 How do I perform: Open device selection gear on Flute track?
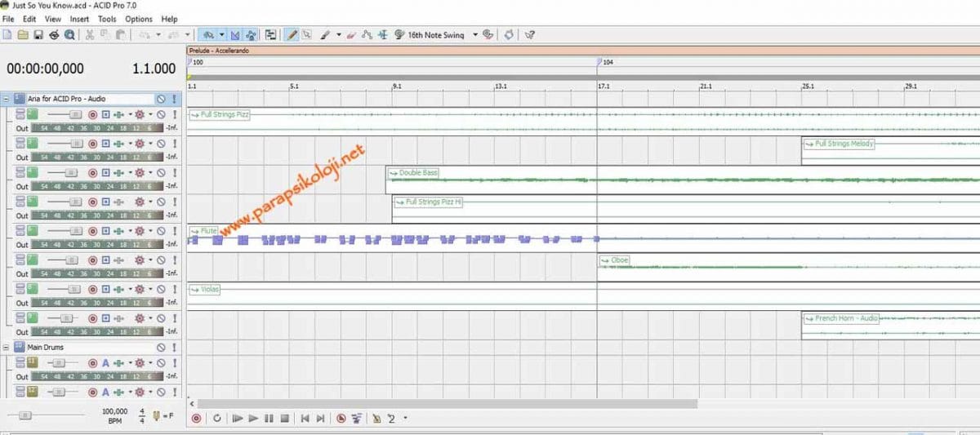point(140,232)
